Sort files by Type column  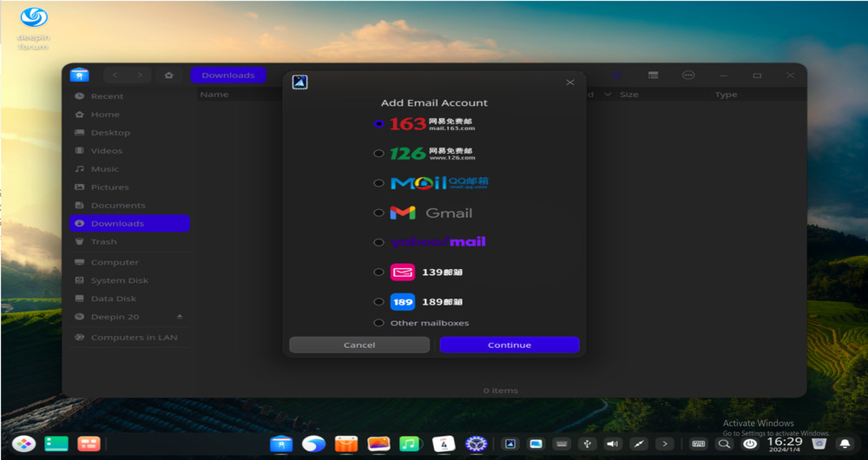coord(726,95)
